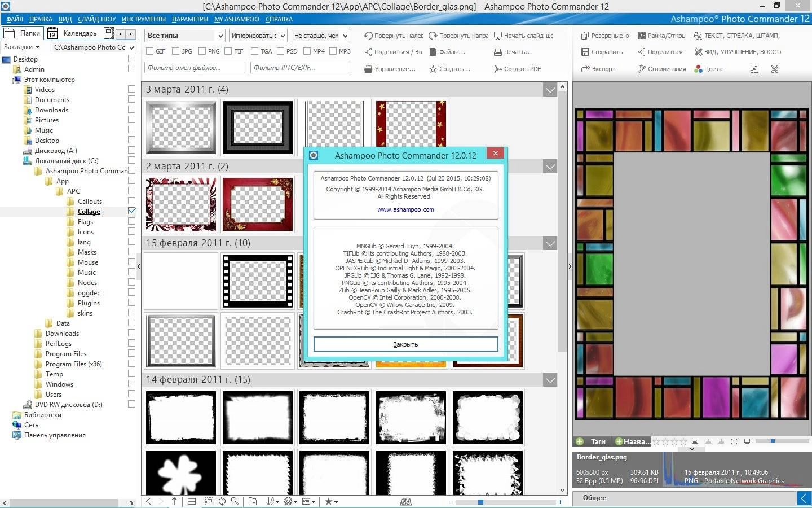Click the Поделиться / Эл share icon

coord(368,52)
